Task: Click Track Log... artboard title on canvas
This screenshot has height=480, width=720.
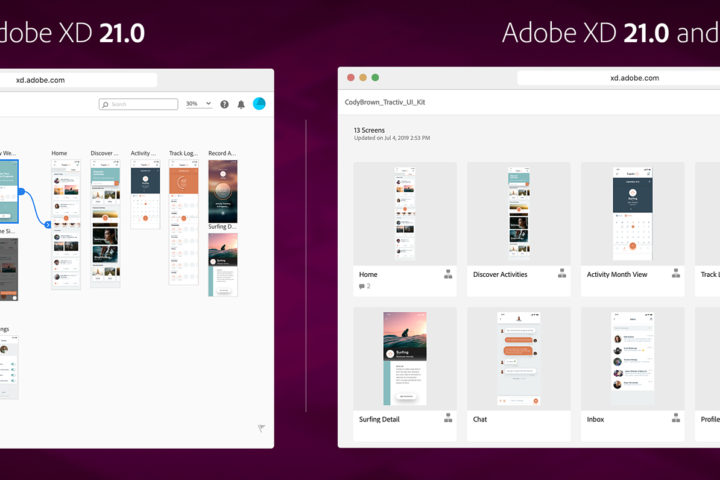Action: (183, 153)
